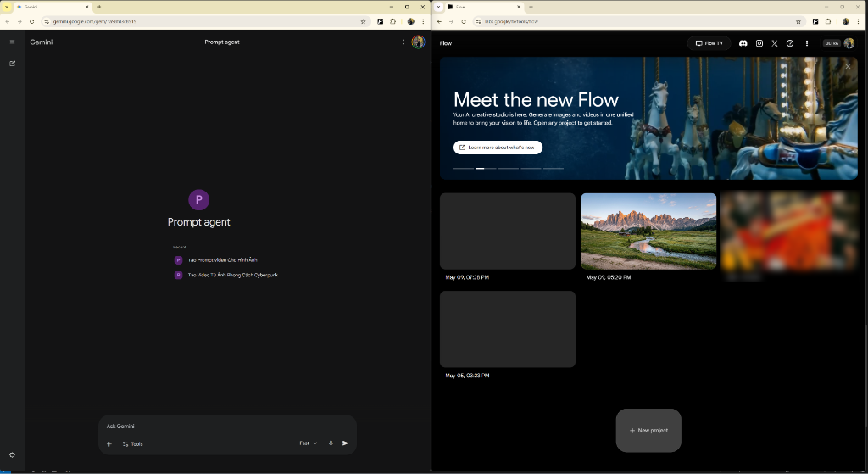
Task: Bookmark the Flow page with star icon
Action: [x=798, y=21]
